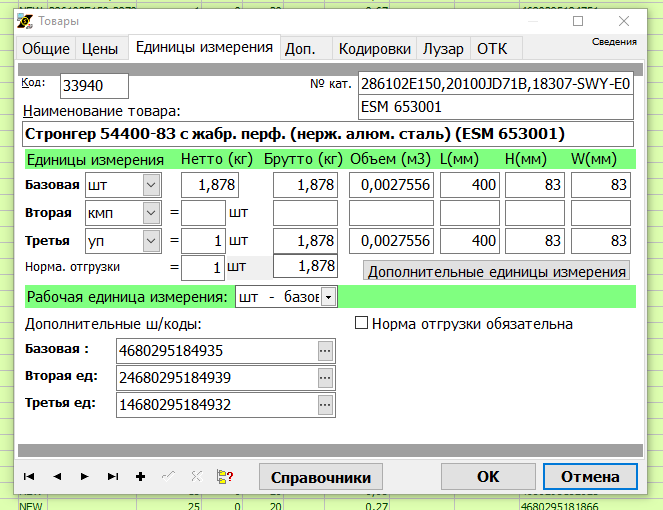The height and width of the screenshot is (510, 663).
Task: Go to previous record arrow
Action: (57, 477)
